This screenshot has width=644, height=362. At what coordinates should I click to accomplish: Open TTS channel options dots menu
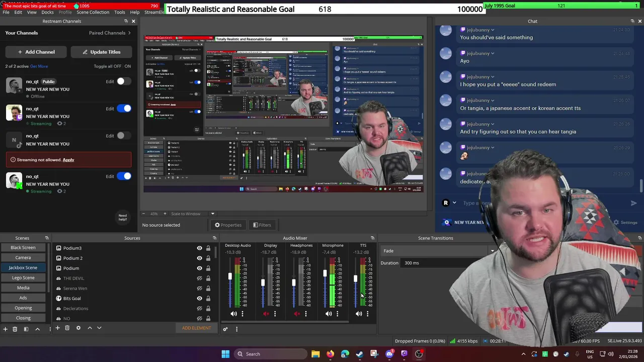[x=368, y=314]
